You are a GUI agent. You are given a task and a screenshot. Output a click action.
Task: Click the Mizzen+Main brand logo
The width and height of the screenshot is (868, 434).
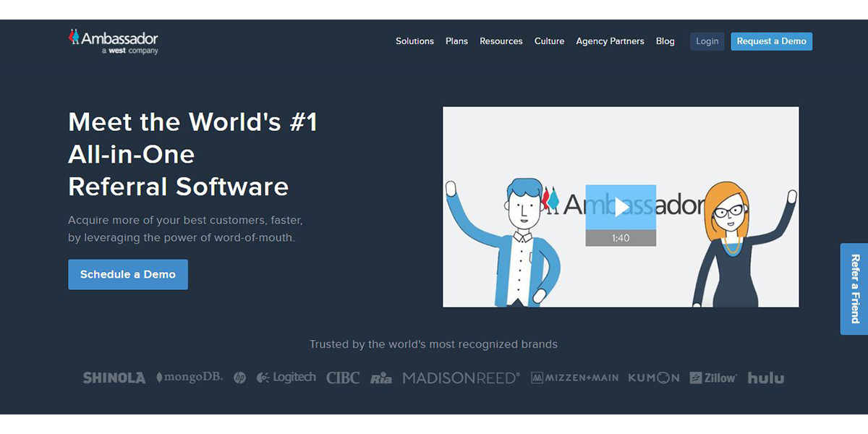575,378
